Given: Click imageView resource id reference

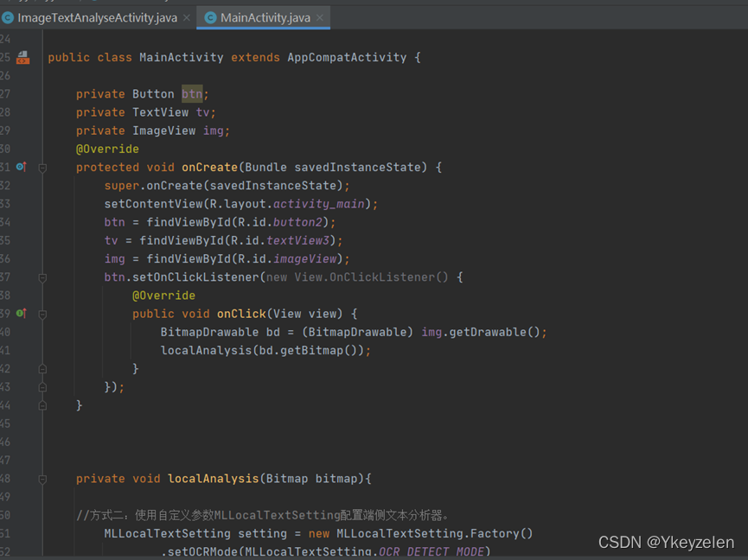Looking at the screenshot, I should coord(305,258).
